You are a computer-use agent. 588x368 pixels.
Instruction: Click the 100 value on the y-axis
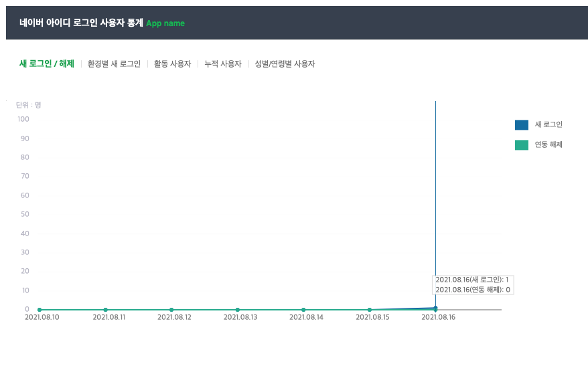23,119
